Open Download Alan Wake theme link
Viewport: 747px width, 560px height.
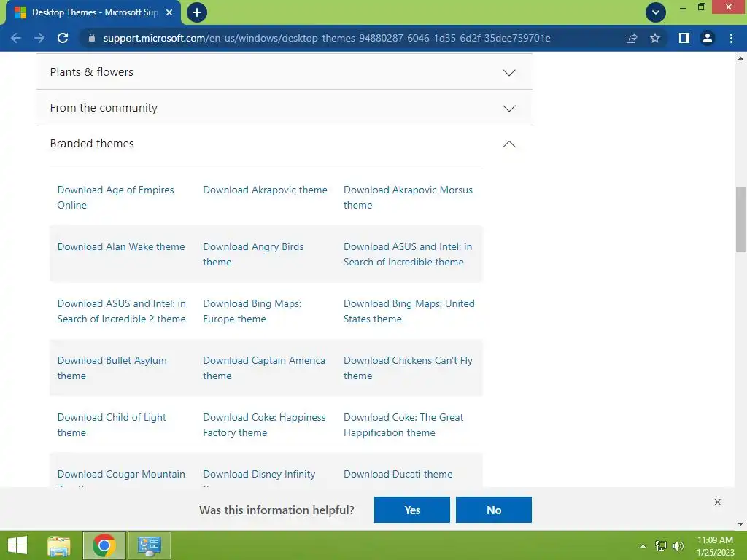coord(121,246)
